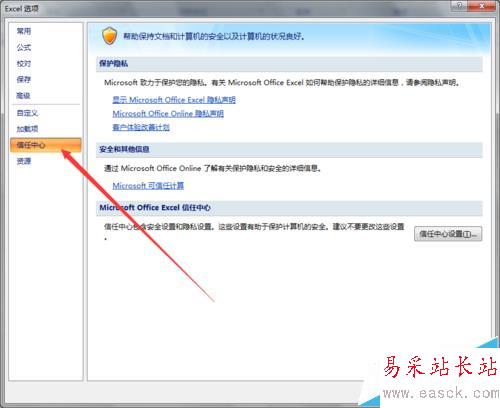This screenshot has height=408, width=500.
Task: Close the Excel 选项 dialog
Action: pyautogui.click(x=482, y=6)
